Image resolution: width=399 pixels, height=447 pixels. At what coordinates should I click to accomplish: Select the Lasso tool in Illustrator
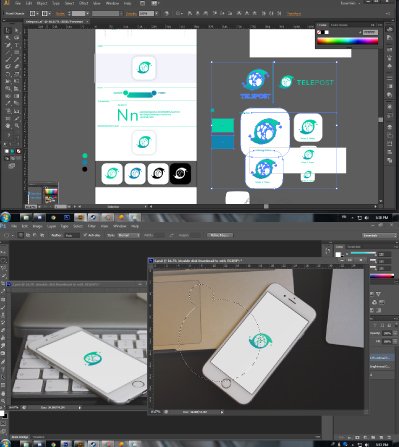pyautogui.click(x=16, y=38)
